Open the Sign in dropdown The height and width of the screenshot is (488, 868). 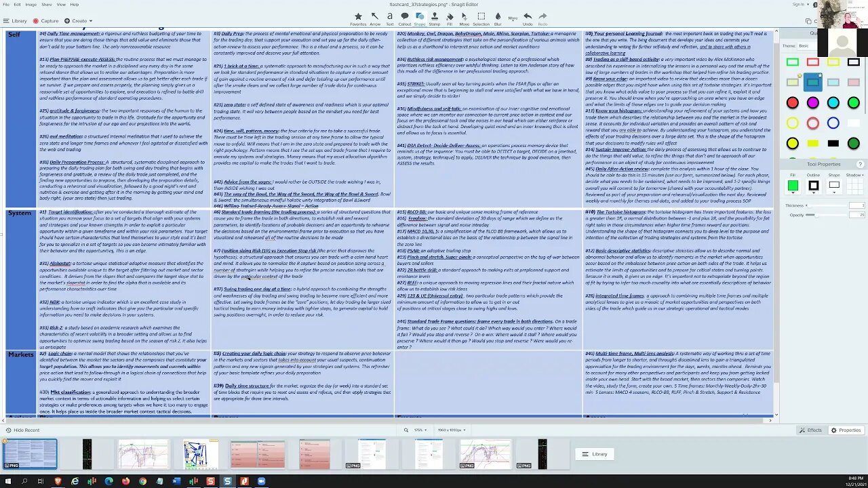(800, 4)
